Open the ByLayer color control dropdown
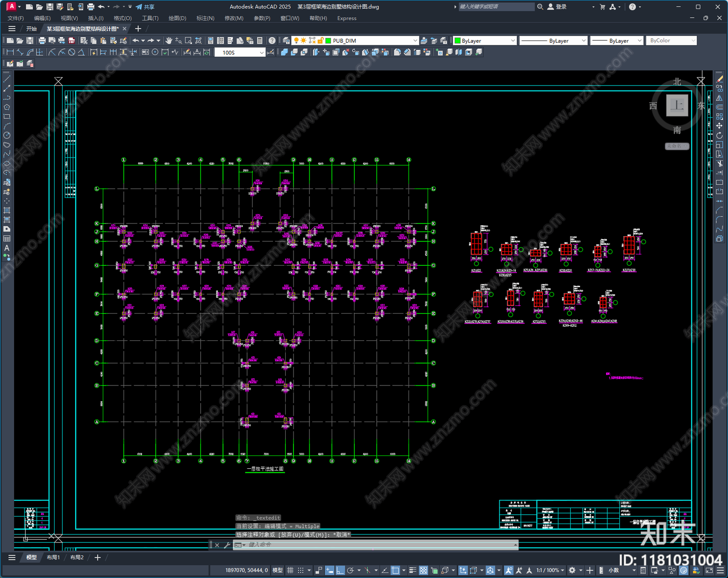Viewport: 728px width, 578px height. tap(513, 41)
